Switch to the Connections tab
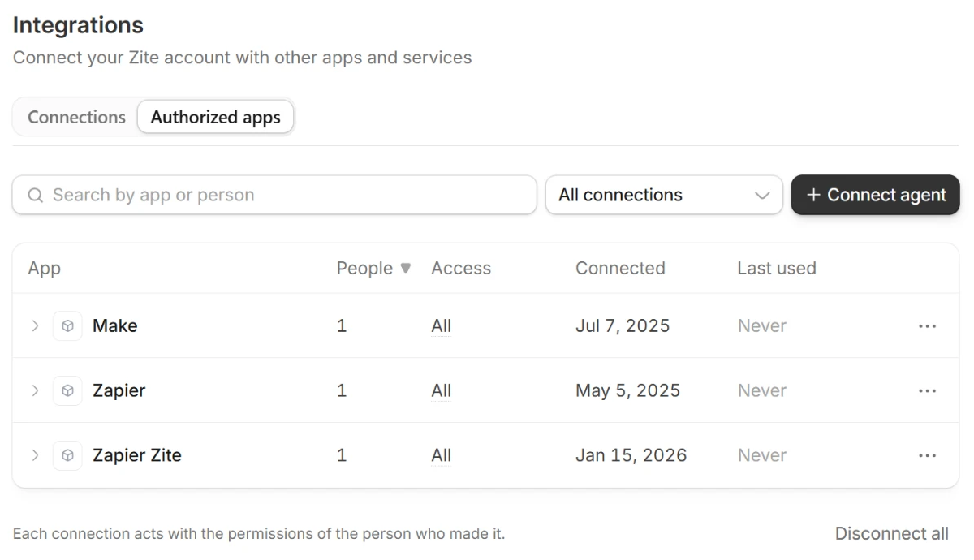This screenshot has width=974, height=560. click(76, 117)
